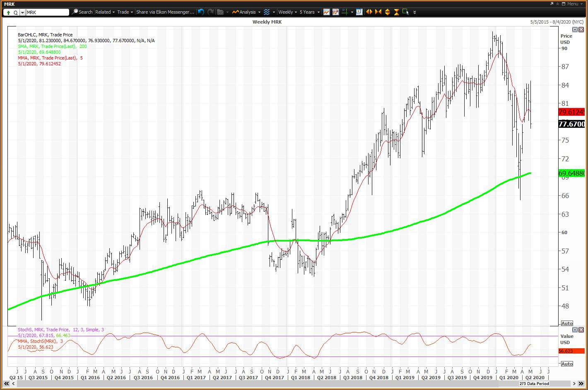The width and height of the screenshot is (588, 390).
Task: Close the stochastic pane with X icon
Action: point(581,330)
